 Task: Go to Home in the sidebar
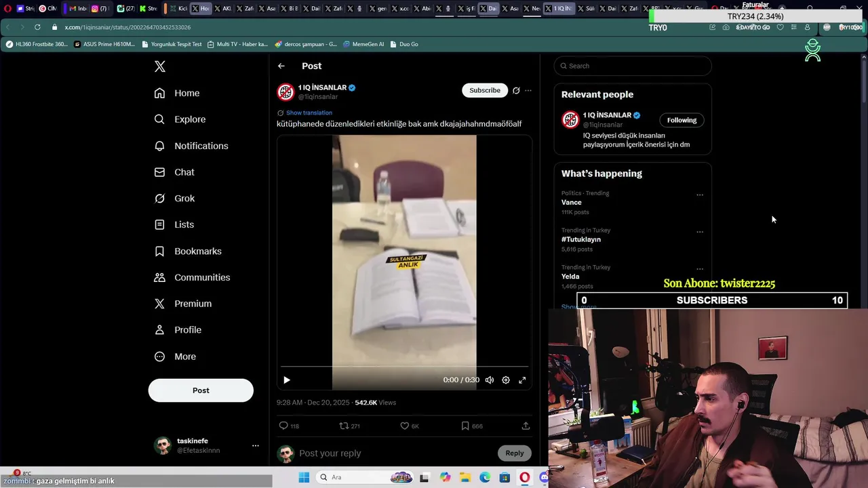pos(177,93)
